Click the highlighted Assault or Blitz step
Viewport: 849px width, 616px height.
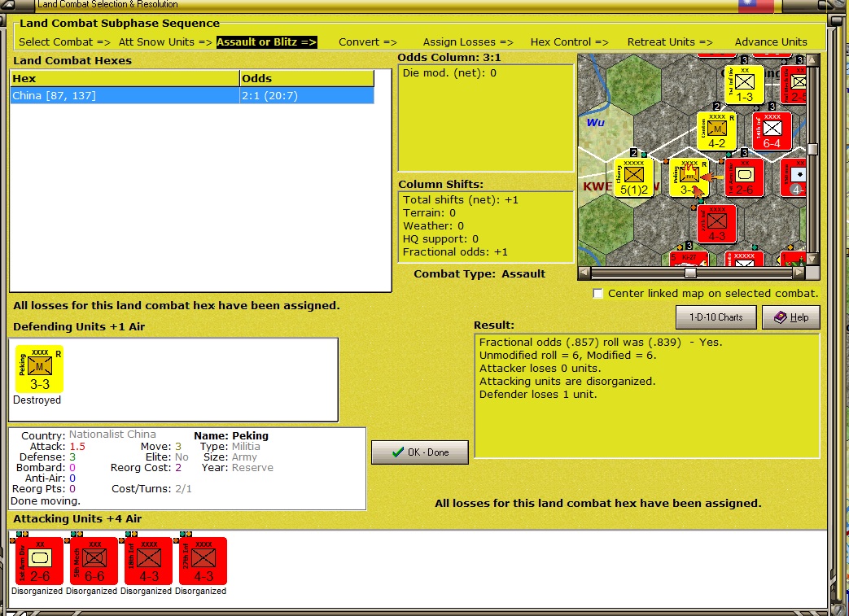pos(266,42)
